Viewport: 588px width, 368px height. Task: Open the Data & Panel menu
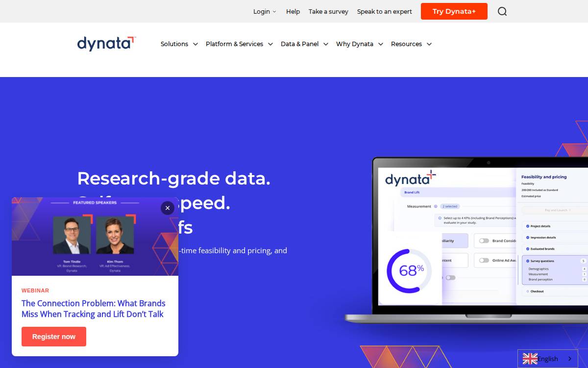pyautogui.click(x=304, y=44)
